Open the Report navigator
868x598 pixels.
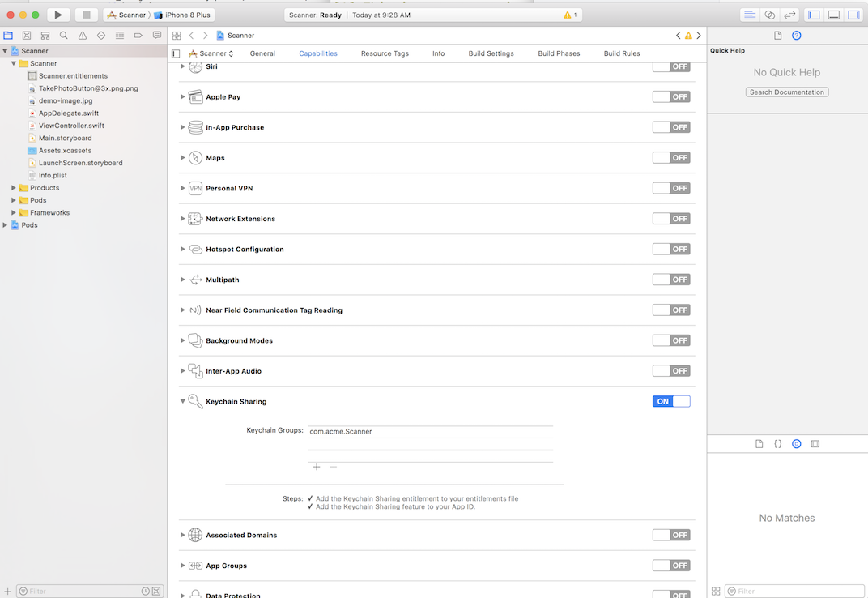[x=157, y=36]
